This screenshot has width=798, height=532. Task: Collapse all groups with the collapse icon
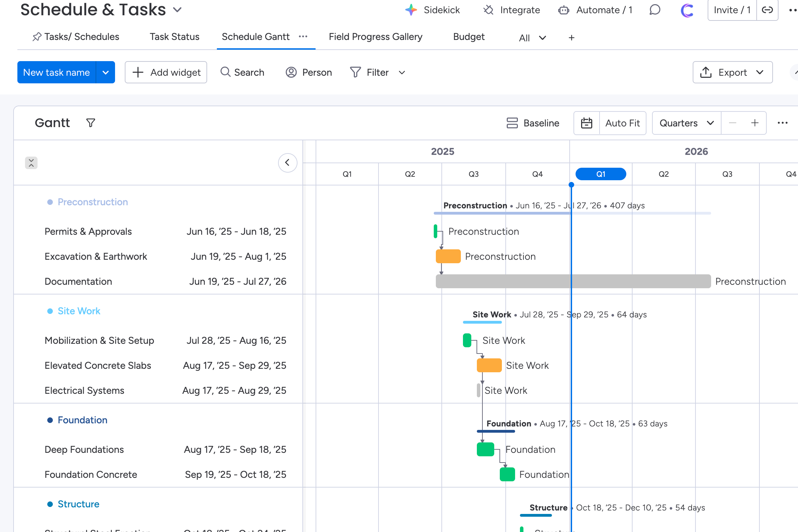[31, 163]
